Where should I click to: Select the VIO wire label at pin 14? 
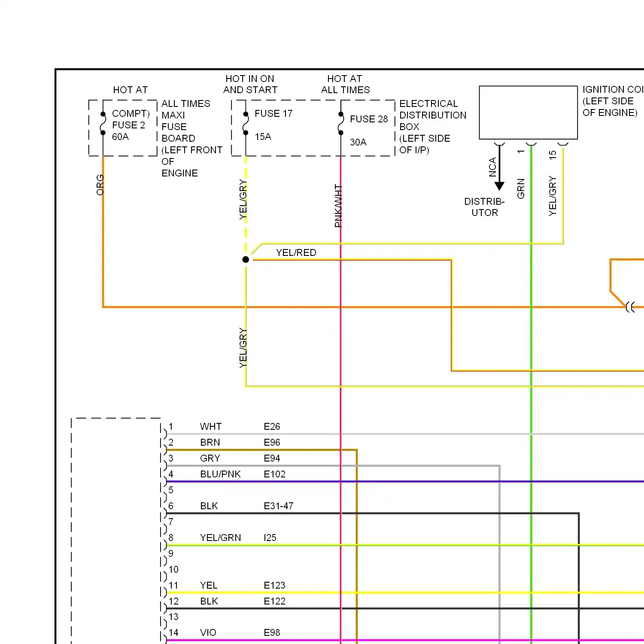click(208, 632)
